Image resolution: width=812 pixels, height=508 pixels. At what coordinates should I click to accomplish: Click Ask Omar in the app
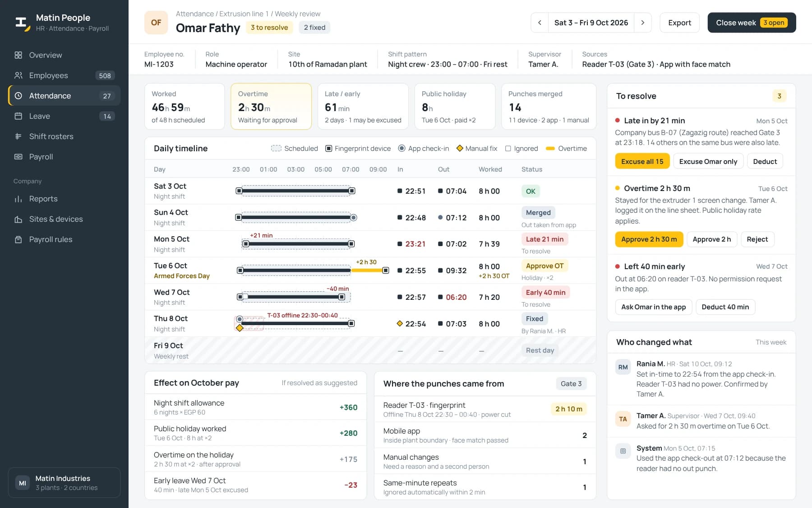click(653, 307)
